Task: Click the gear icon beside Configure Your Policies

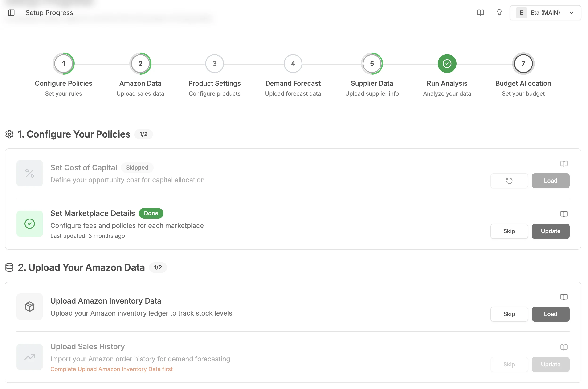Action: pyautogui.click(x=9, y=134)
